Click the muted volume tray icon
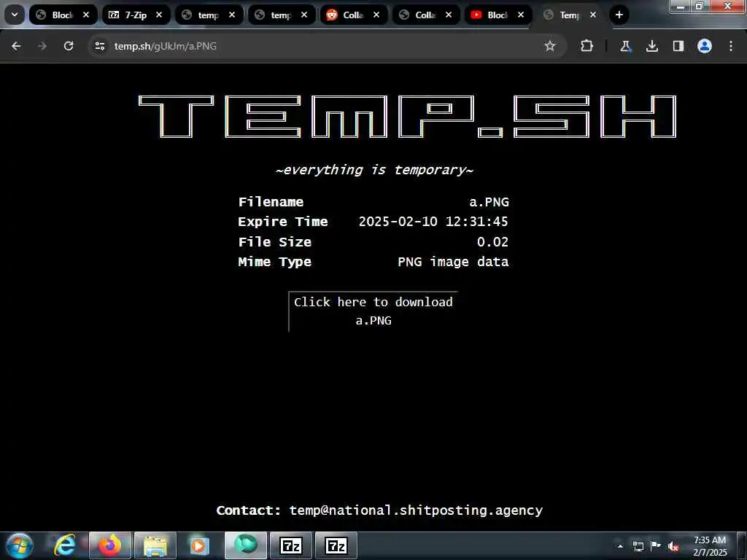The width and height of the screenshot is (747, 560). pos(673,546)
